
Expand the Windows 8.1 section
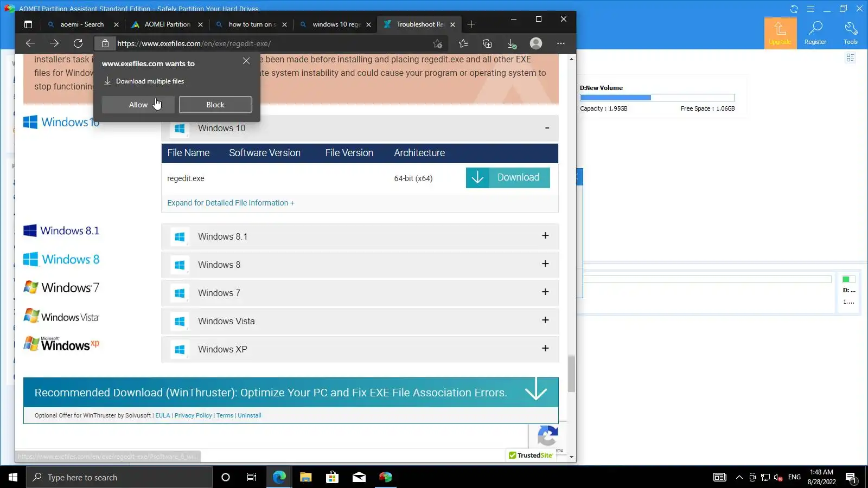tap(545, 236)
